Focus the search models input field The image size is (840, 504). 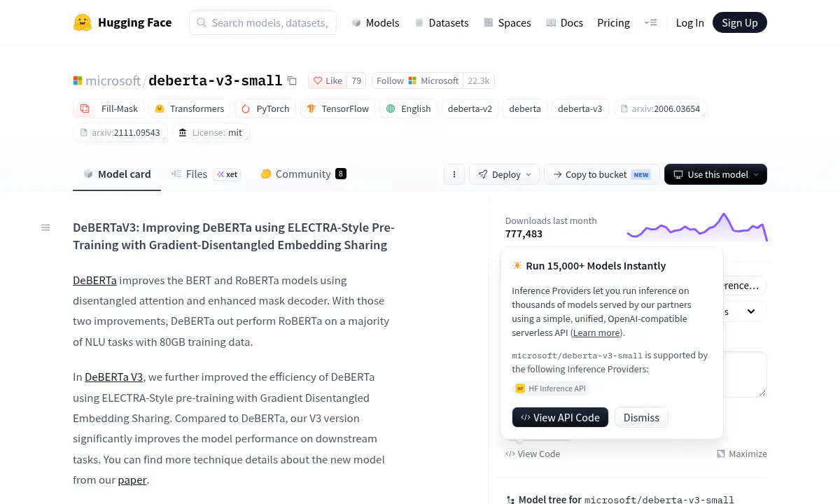262,22
